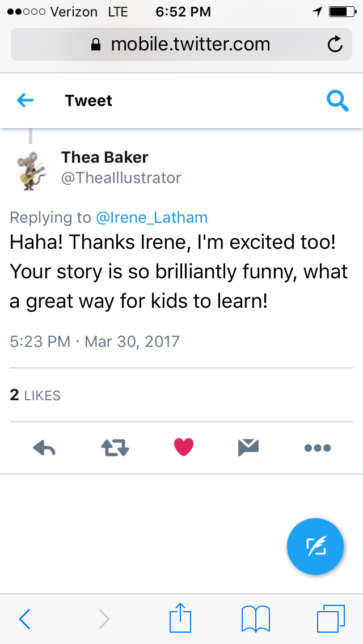The height and width of the screenshot is (644, 363).
Task: Open @Irene_Latham profile link
Action: coord(153,217)
